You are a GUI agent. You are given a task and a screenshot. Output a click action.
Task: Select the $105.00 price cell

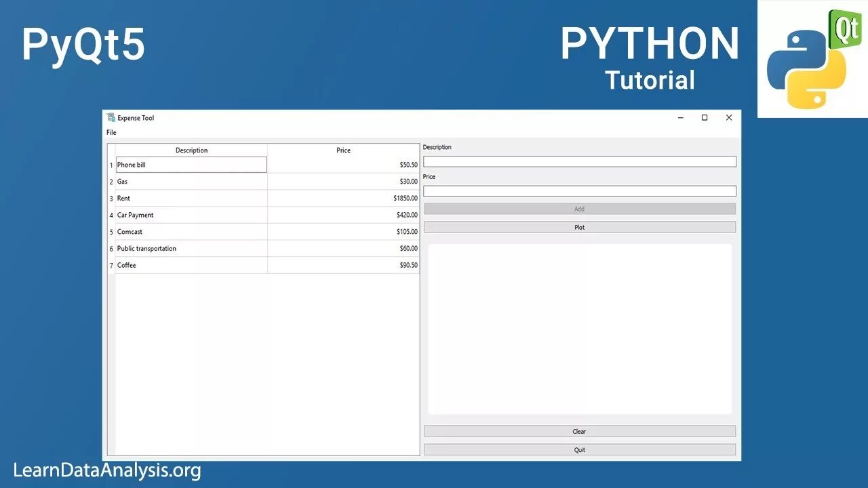(344, 232)
